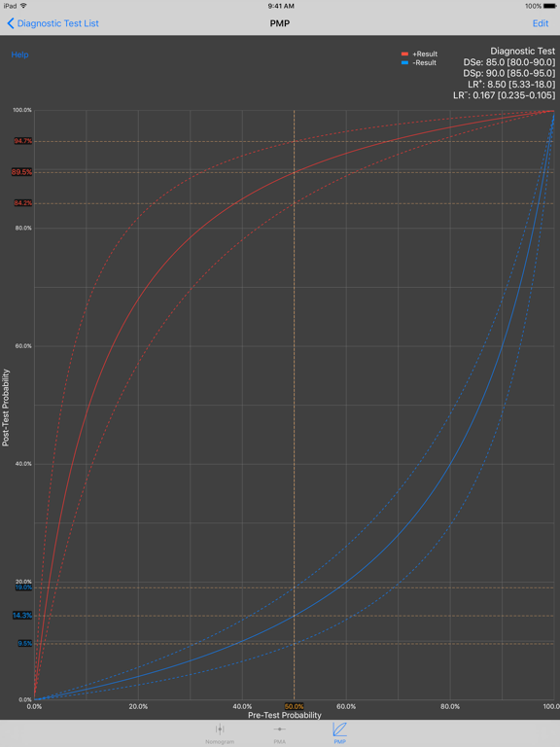This screenshot has height=747, width=560.
Task: Select the PMP tab
Action: (339, 733)
